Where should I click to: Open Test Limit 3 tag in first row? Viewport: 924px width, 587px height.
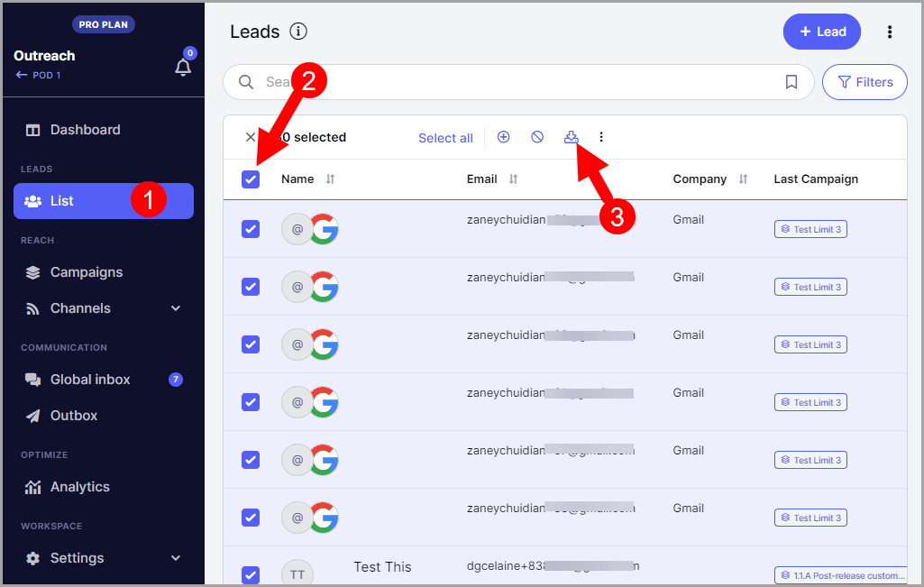pyautogui.click(x=810, y=229)
